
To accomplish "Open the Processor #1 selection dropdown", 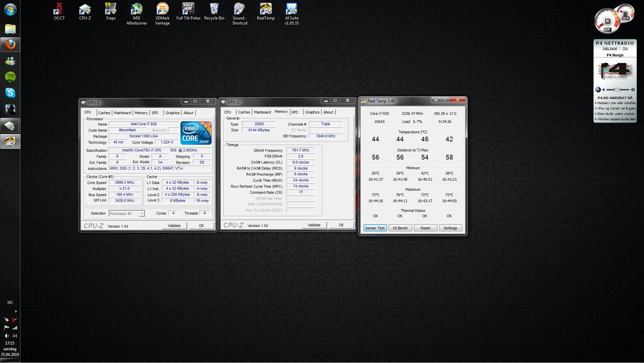I will pos(127,214).
